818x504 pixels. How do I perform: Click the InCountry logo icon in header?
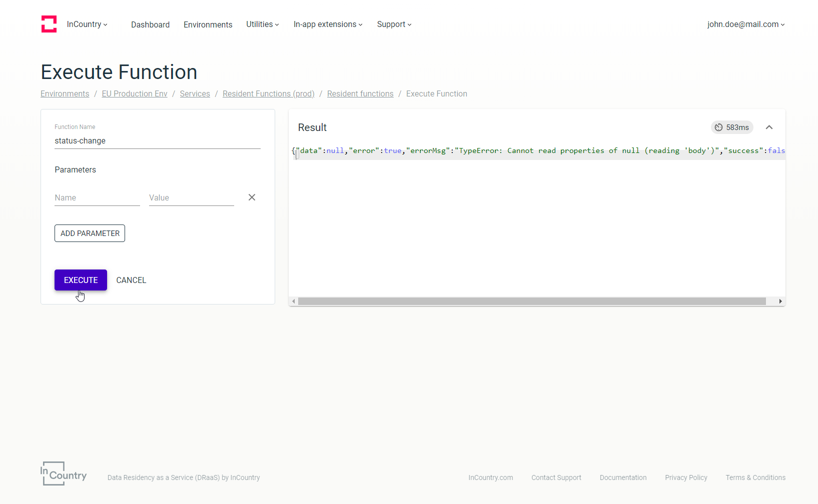pos(49,24)
